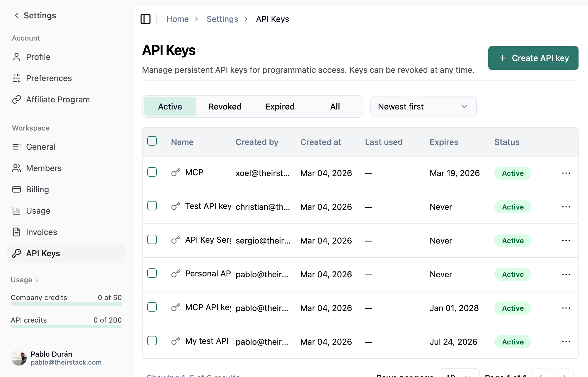
Task: Open the Newest first sort dropdown
Action: pos(423,107)
